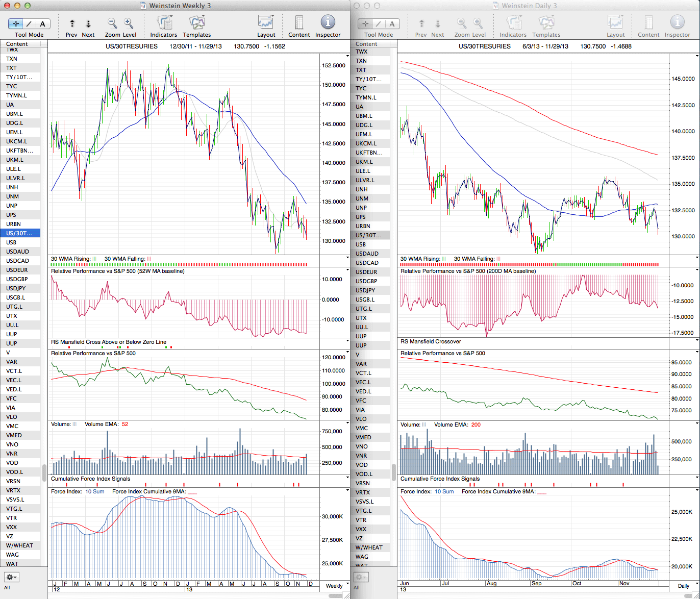Click the Daily window content list scrollbar

(394, 472)
